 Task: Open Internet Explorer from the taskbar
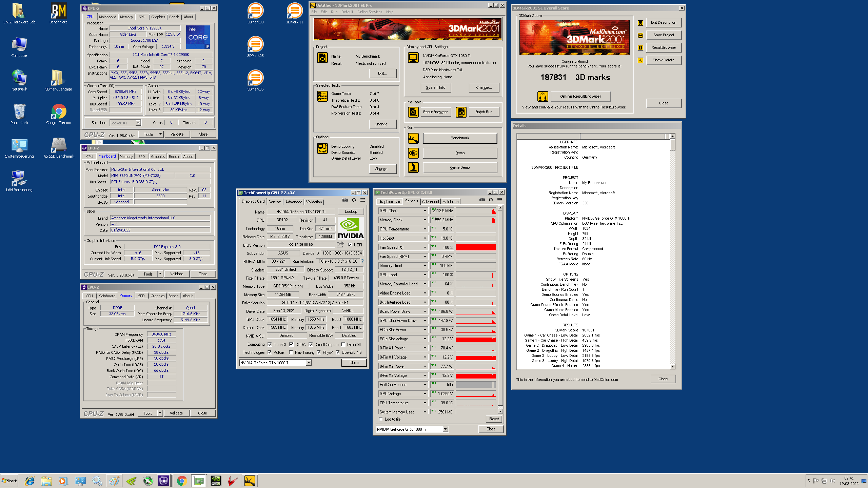(30, 481)
